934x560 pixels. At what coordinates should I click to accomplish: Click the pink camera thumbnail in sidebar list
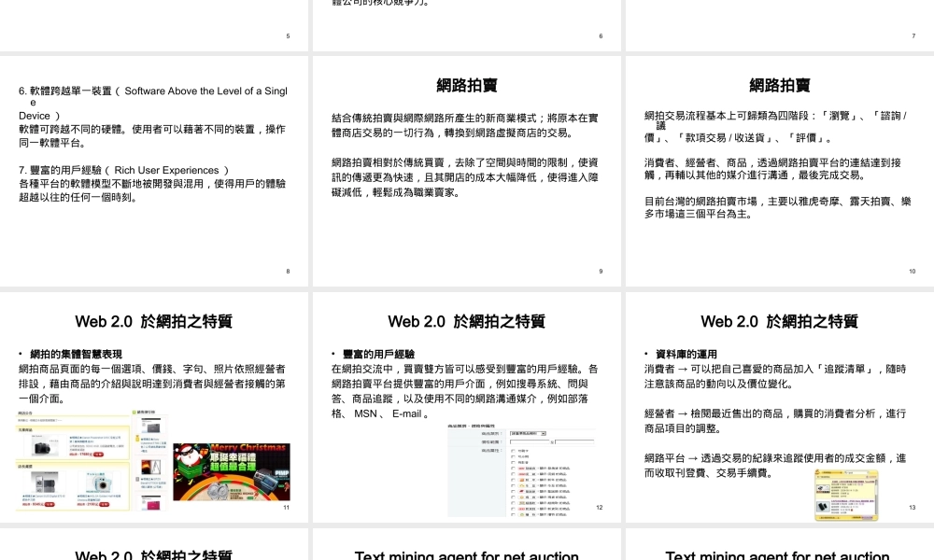151,504
